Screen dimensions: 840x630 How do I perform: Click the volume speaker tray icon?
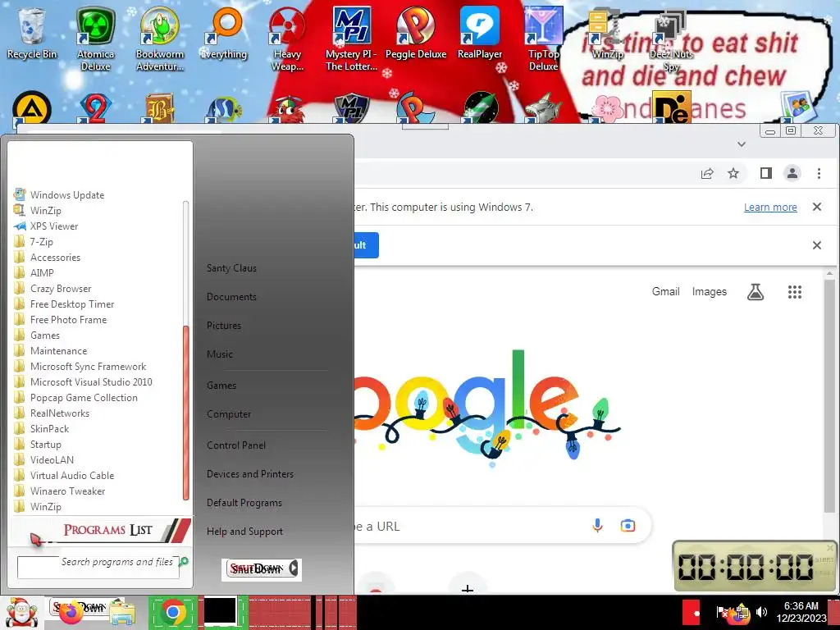point(761,612)
